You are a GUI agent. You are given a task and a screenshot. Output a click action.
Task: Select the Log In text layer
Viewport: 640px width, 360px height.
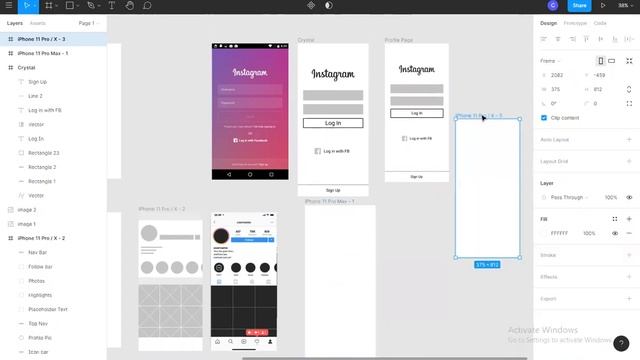point(53,139)
